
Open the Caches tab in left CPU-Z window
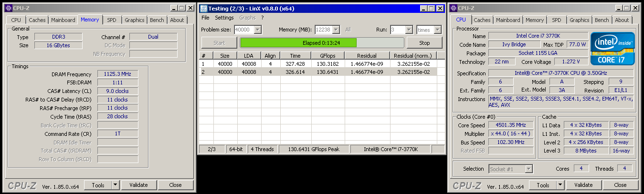click(37, 20)
